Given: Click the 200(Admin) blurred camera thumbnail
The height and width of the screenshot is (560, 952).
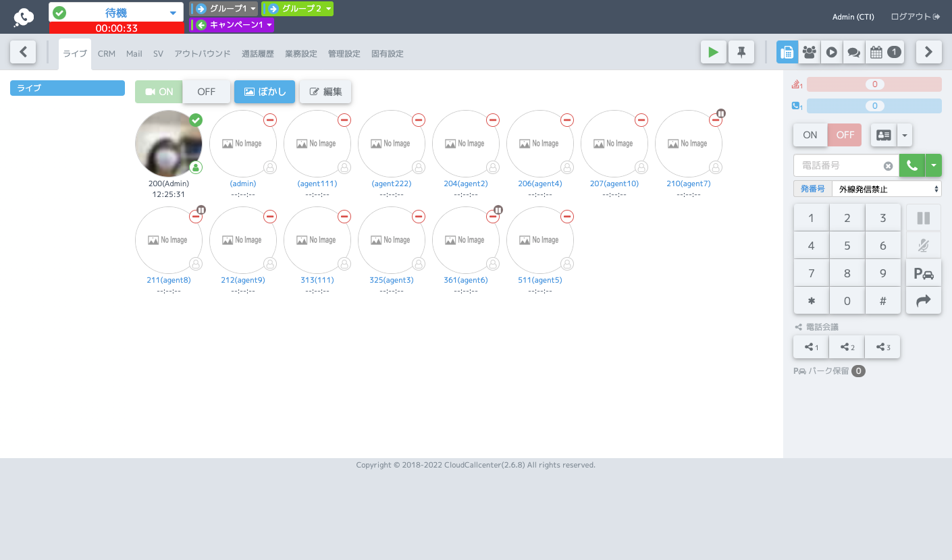Looking at the screenshot, I should 169,144.
